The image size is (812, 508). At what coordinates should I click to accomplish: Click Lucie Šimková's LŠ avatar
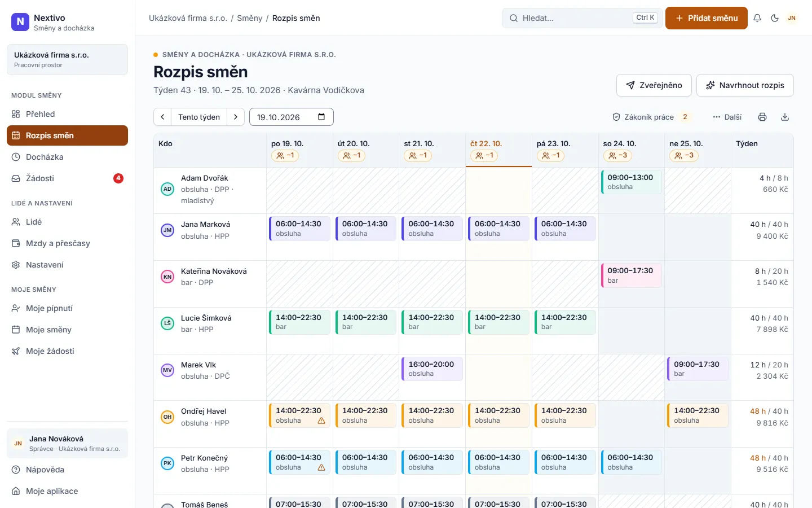[167, 323]
